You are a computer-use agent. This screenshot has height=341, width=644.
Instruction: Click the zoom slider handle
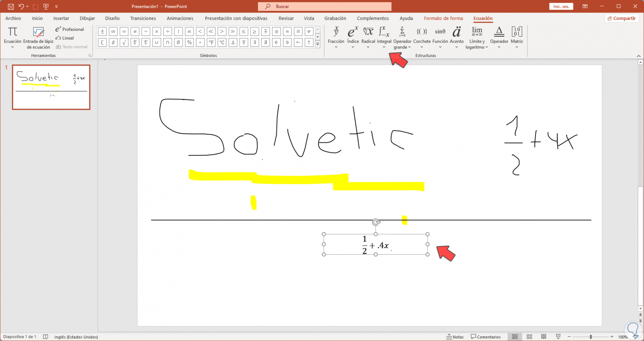591,337
